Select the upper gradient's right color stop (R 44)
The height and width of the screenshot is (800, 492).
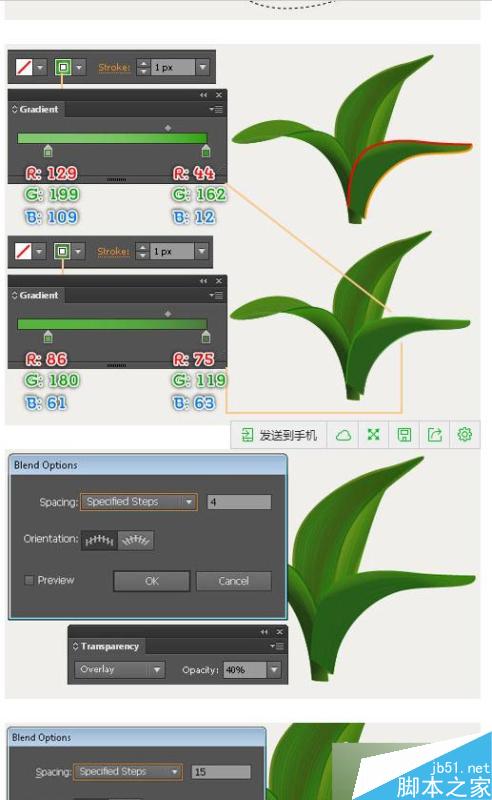pyautogui.click(x=206, y=150)
